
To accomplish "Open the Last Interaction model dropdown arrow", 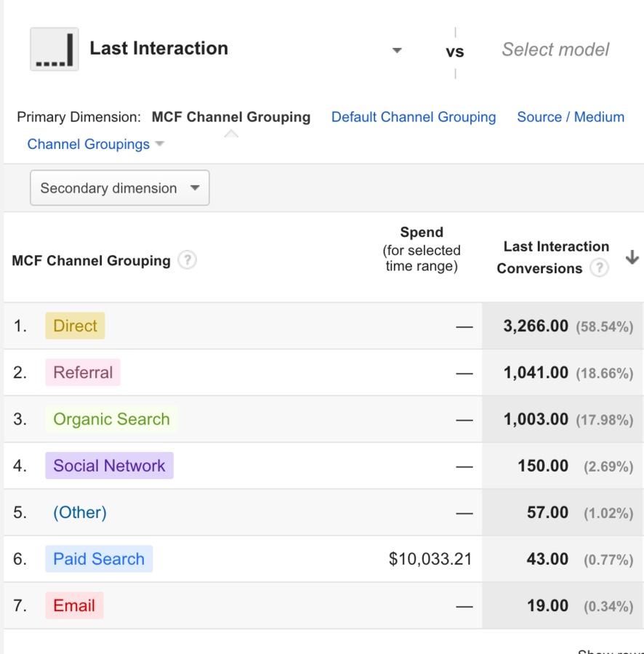I will (x=397, y=50).
